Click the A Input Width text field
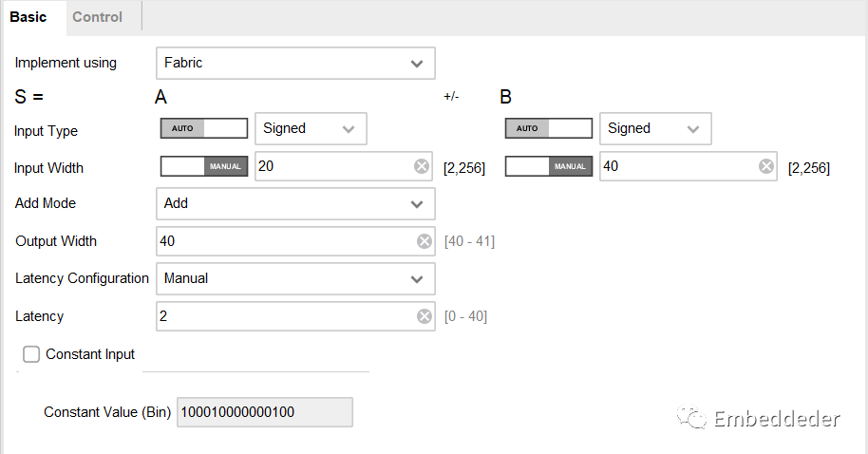The height and width of the screenshot is (454, 868). coord(332,166)
